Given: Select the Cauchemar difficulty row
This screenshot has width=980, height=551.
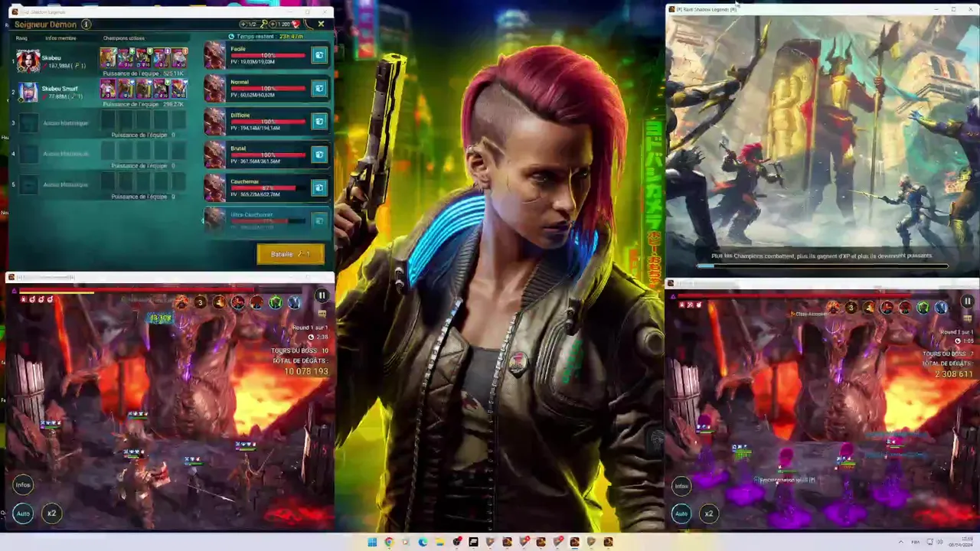Looking at the screenshot, I should click(266, 187).
